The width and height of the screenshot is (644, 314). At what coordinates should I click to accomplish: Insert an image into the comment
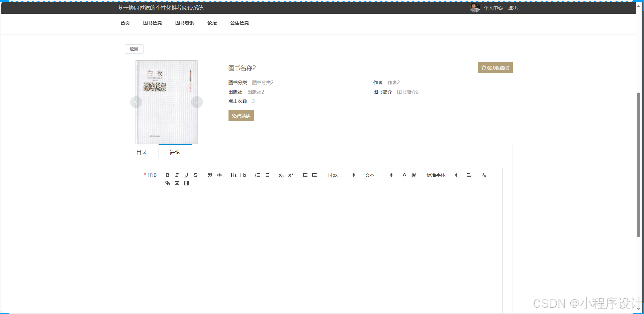(177, 183)
